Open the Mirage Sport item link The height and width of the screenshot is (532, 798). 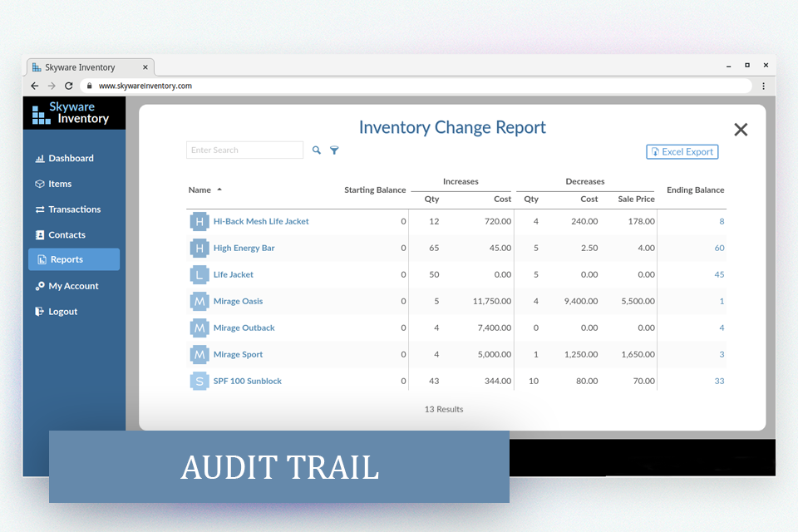coord(238,354)
